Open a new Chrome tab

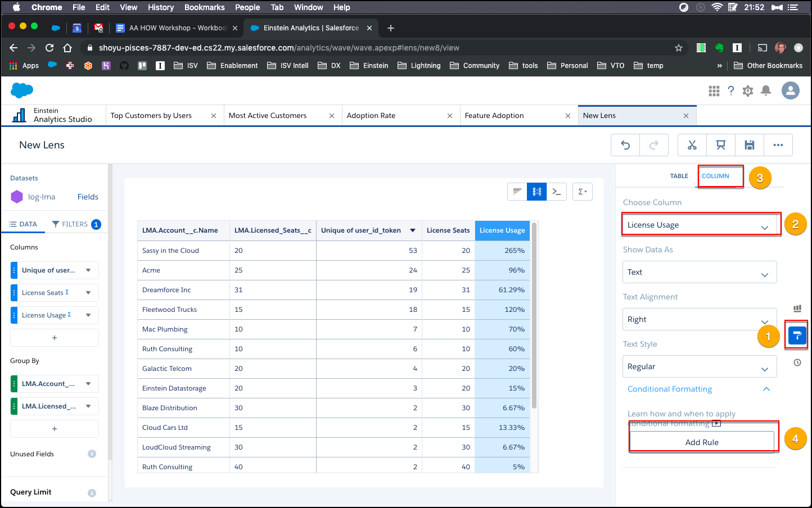click(391, 28)
